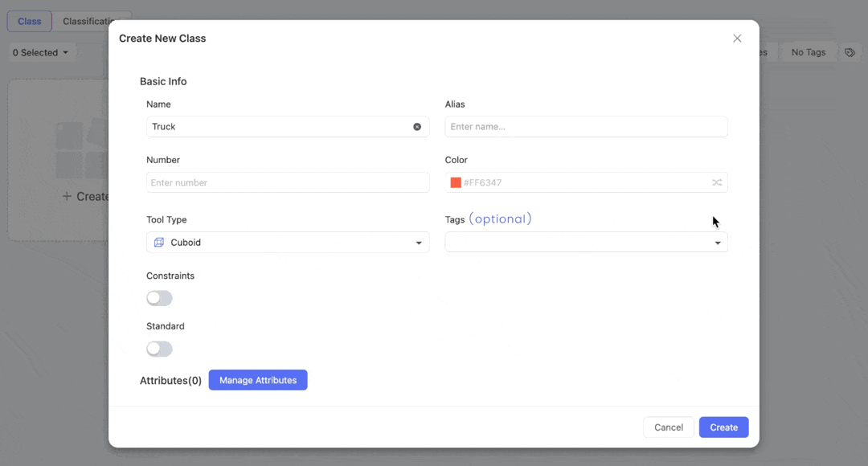Screen dimensions: 868x466
Task: Click the Create button
Action: point(723,427)
